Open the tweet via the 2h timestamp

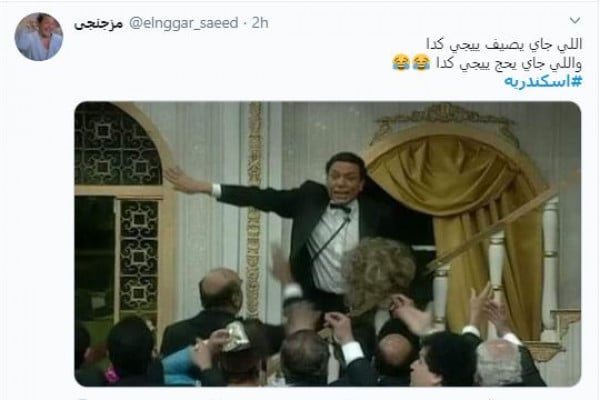(260, 23)
